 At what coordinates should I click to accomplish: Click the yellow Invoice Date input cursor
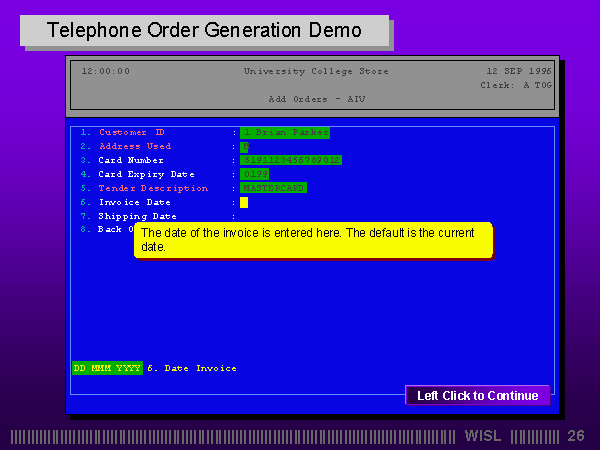tap(243, 202)
